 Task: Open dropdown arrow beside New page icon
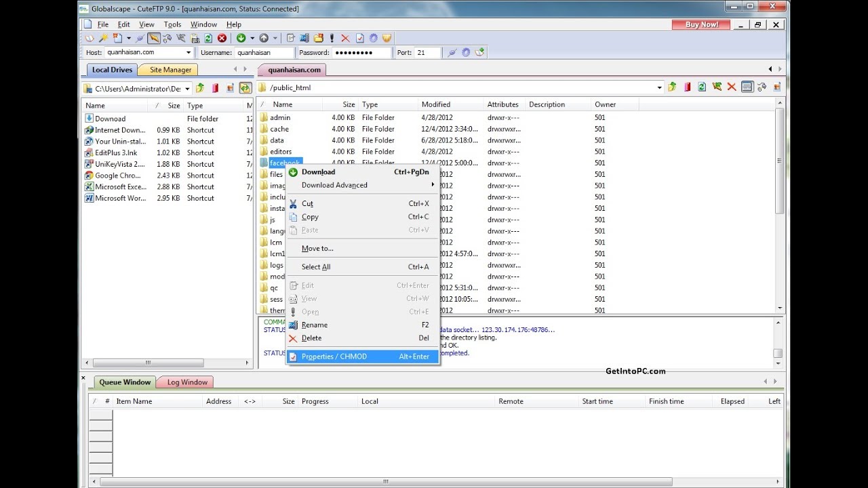(x=129, y=39)
